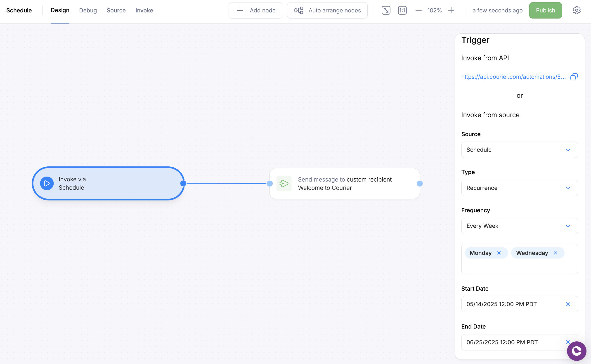This screenshot has width=591, height=364.
Task: Click Auto arrange nodes button
Action: click(x=327, y=10)
